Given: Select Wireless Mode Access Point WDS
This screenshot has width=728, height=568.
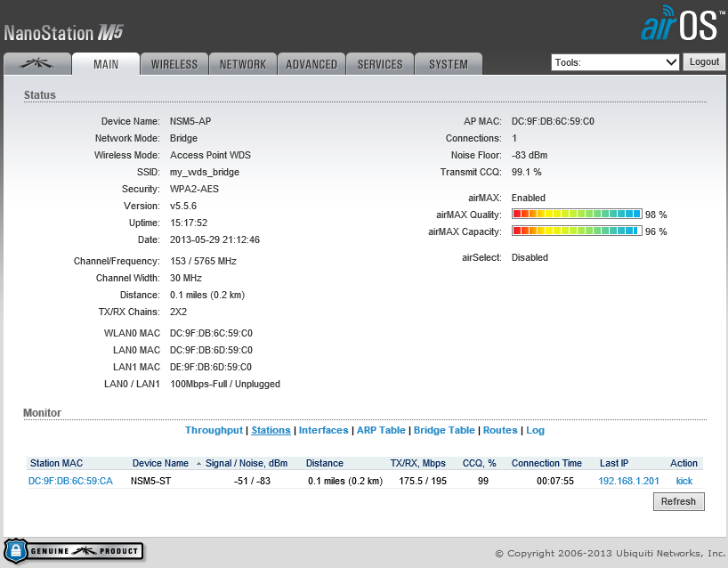Looking at the screenshot, I should click(210, 155).
